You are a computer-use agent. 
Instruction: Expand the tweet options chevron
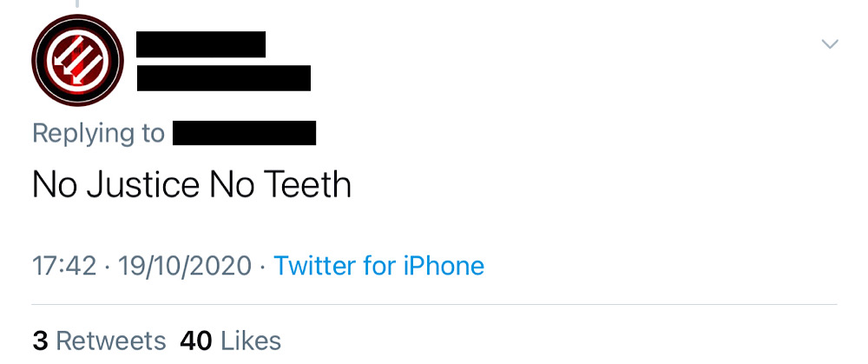829,43
